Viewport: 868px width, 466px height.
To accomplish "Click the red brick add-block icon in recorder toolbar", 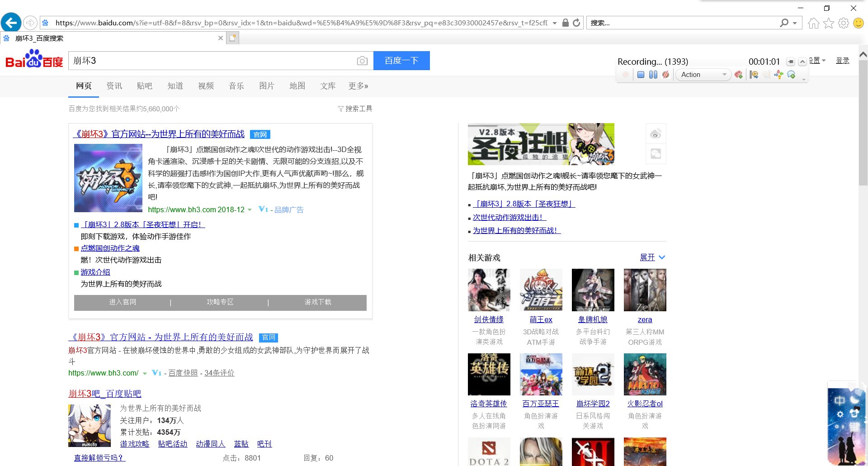I will [x=739, y=75].
